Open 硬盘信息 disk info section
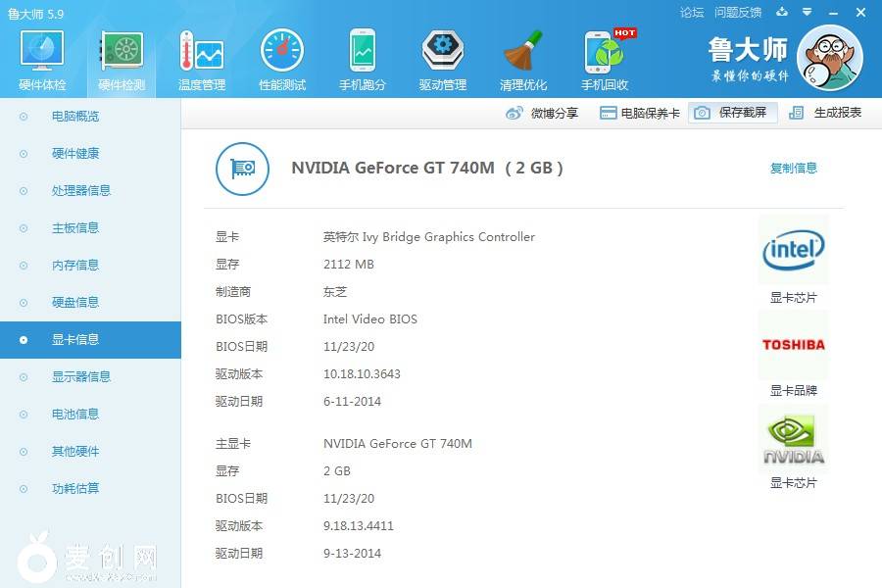The height and width of the screenshot is (588, 882). coord(75,303)
